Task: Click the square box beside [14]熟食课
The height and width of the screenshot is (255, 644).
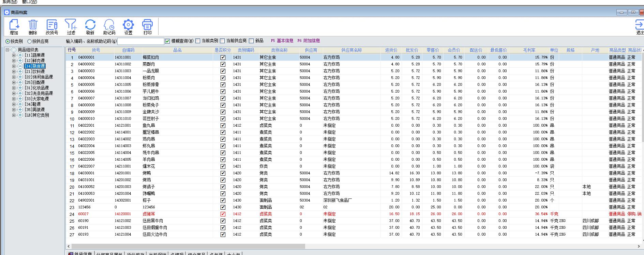Action: click(14, 66)
